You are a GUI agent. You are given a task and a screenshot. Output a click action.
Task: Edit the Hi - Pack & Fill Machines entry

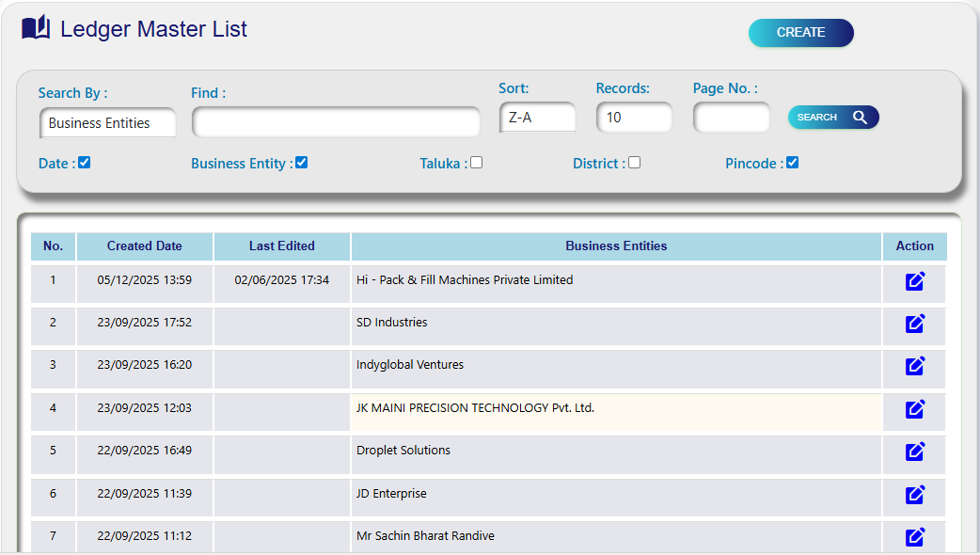914,281
